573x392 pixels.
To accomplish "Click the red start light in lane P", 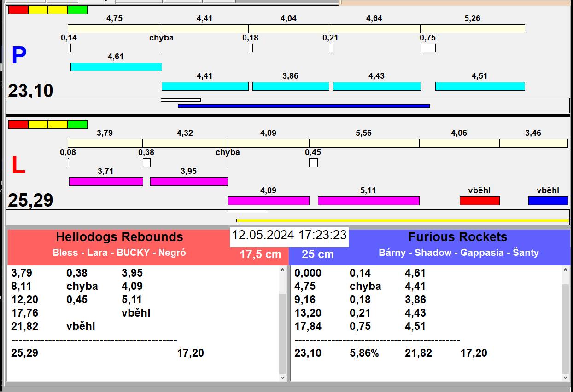I will coord(18,10).
